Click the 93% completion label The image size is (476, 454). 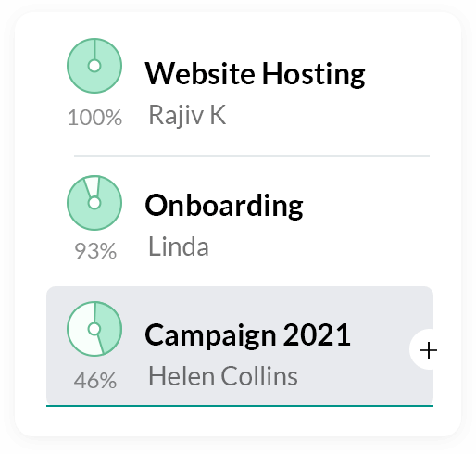[95, 250]
